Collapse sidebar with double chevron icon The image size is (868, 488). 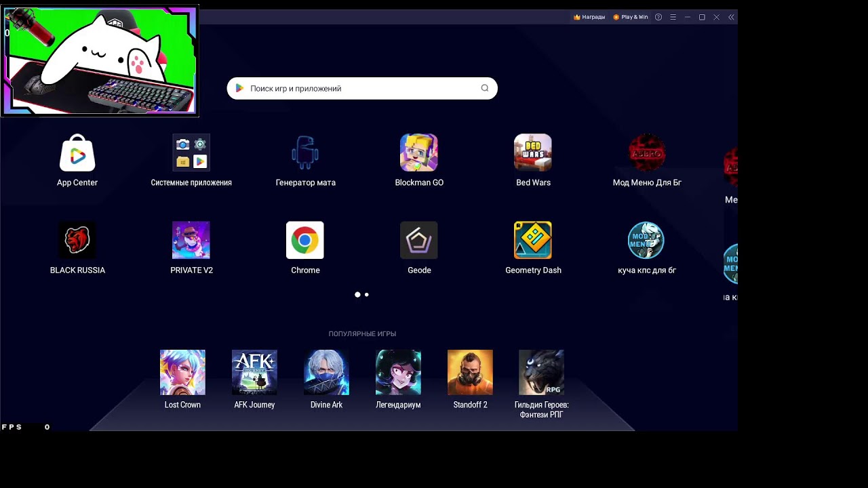coord(731,17)
